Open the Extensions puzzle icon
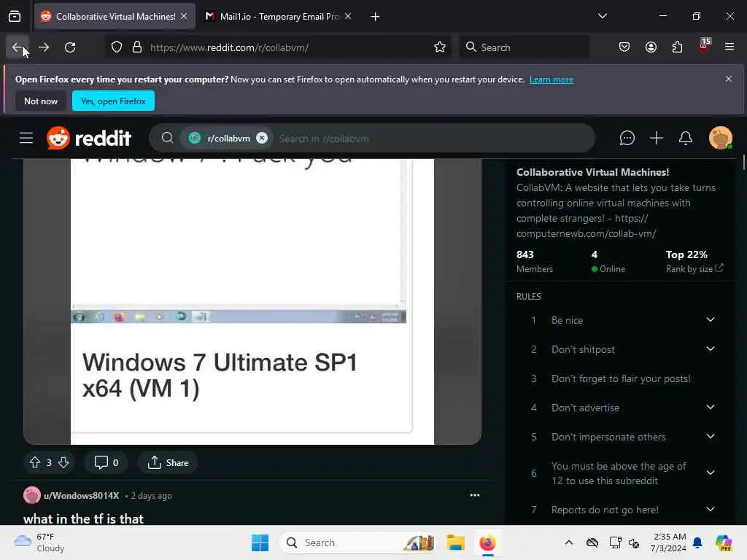 click(x=677, y=47)
